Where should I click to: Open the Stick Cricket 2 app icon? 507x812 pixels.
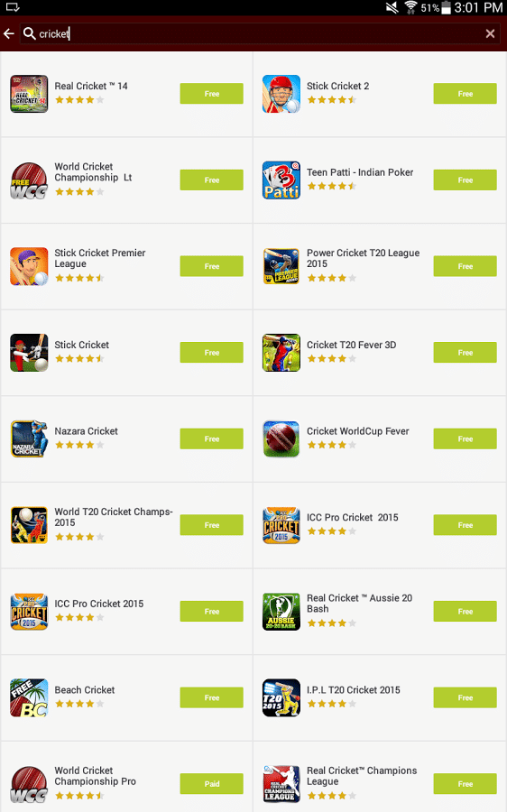[281, 94]
